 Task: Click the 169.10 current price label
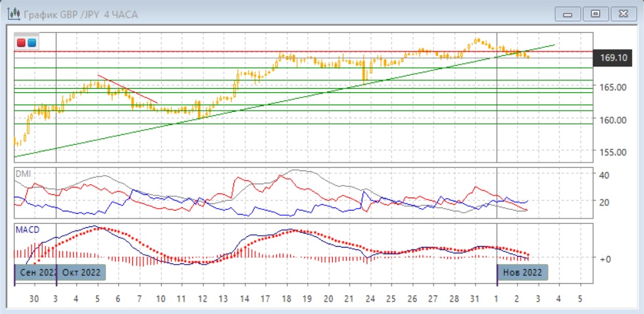pyautogui.click(x=612, y=58)
